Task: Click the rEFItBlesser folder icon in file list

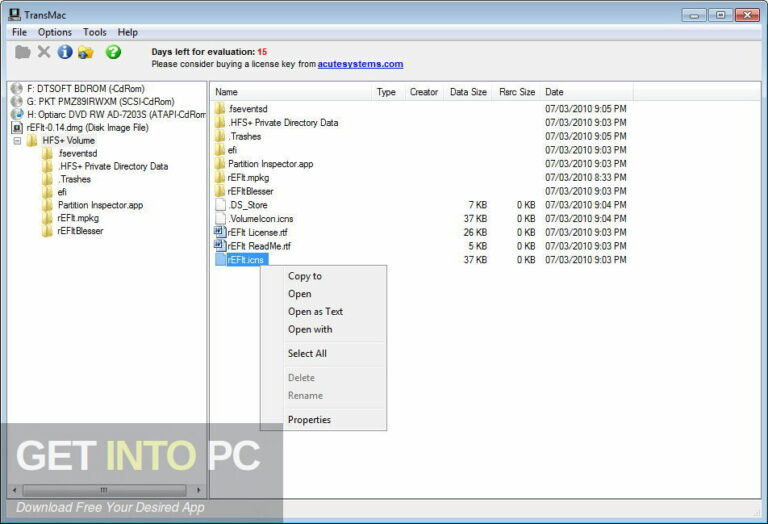Action: 220,191
